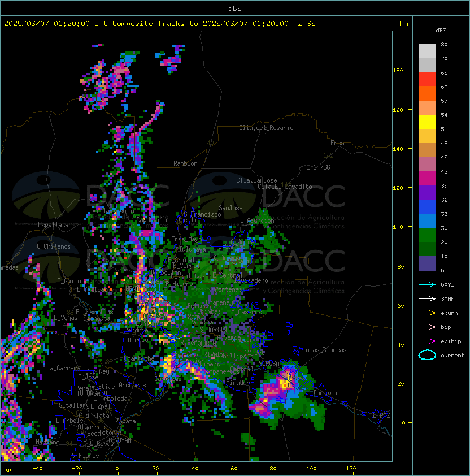The height and width of the screenshot is (476, 470).
Task: Click the cyan ellipse 'current' legend icon
Action: pos(427,355)
